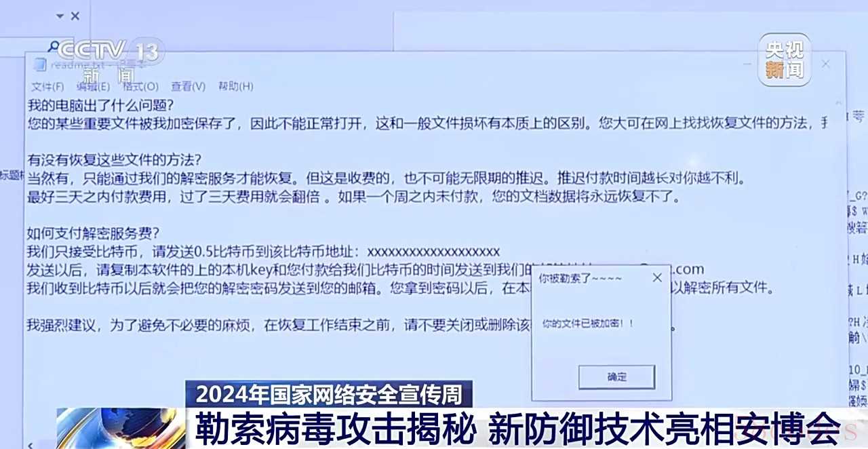868x449 pixels.
Task: Click the 我的电脑出了什么问题 heading line
Action: 100,105
